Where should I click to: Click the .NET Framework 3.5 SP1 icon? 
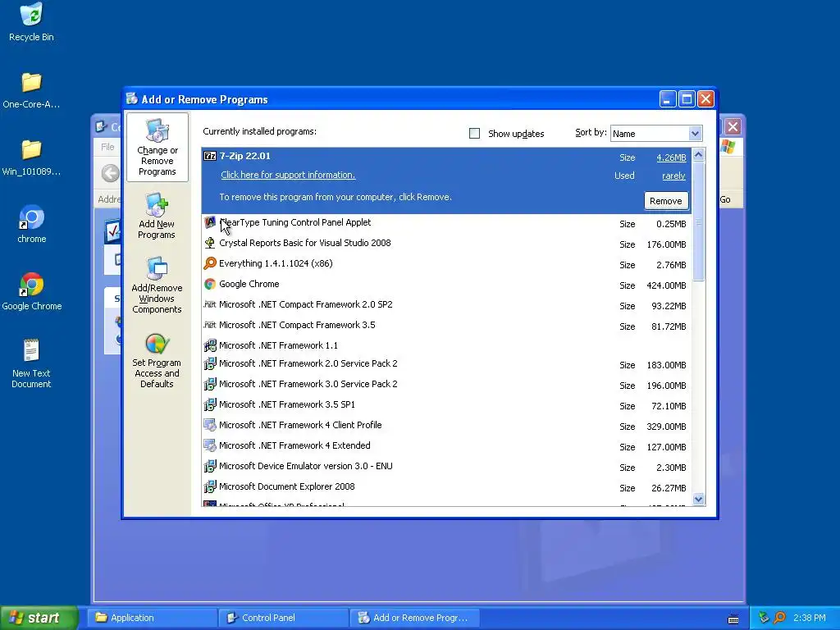click(210, 404)
